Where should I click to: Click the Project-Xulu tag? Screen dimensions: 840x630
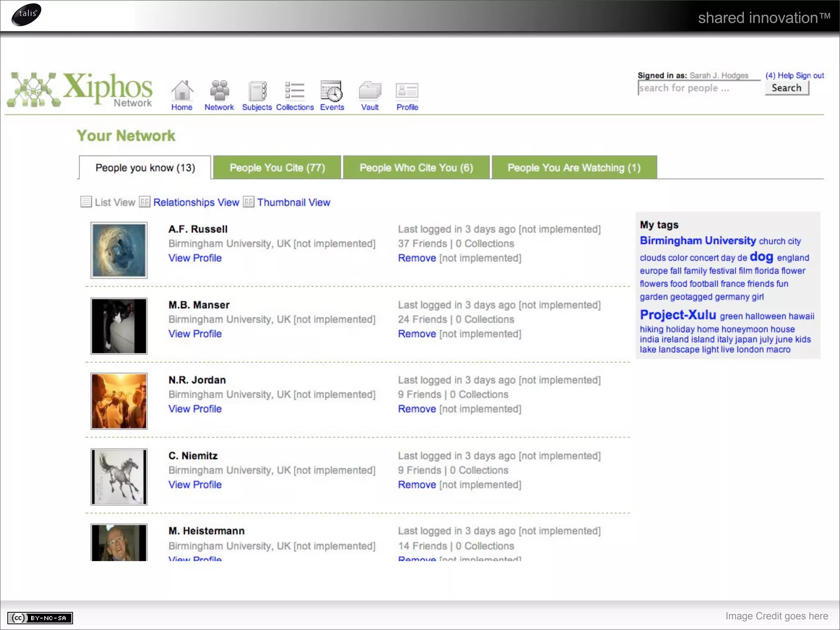[x=678, y=315]
